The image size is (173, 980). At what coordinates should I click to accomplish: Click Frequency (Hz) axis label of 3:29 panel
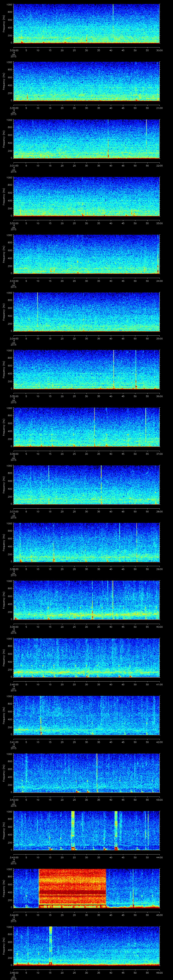pyautogui.click(x=4, y=24)
